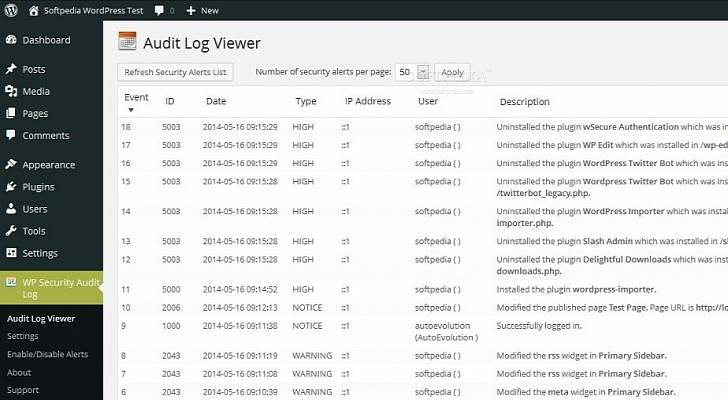Screen dimensions: 728x400
Task: Open the Users menu item
Action: (x=34, y=209)
